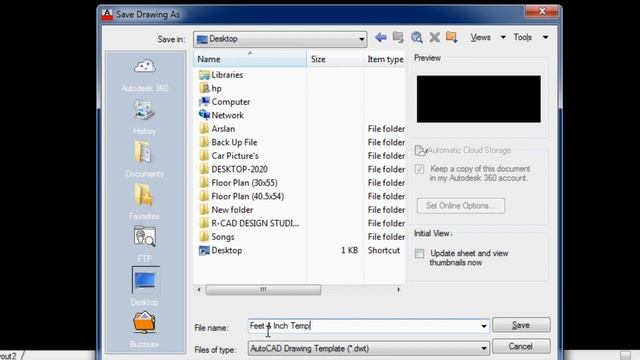Image resolution: width=640 pixels, height=360 pixels.
Task: Expand the Files of type dropdown
Action: pyautogui.click(x=484, y=348)
